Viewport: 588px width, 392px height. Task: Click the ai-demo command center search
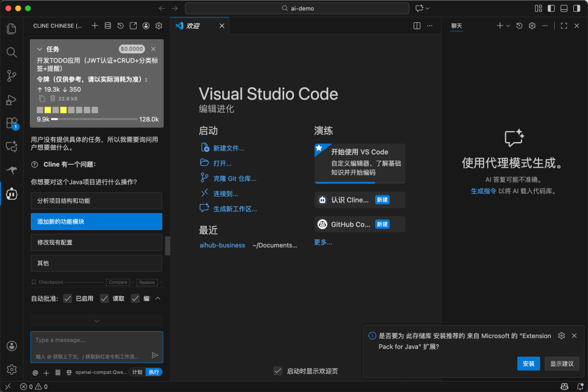(297, 8)
